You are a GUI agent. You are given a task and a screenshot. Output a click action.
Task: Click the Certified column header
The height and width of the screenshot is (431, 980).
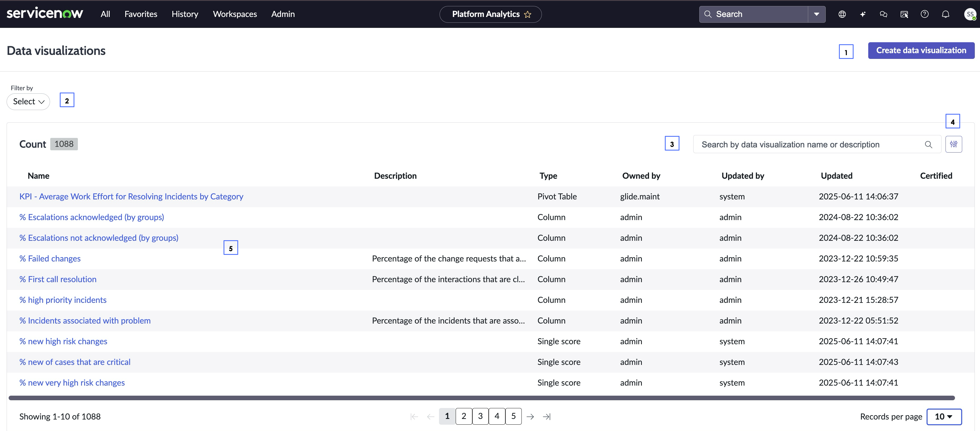(936, 176)
